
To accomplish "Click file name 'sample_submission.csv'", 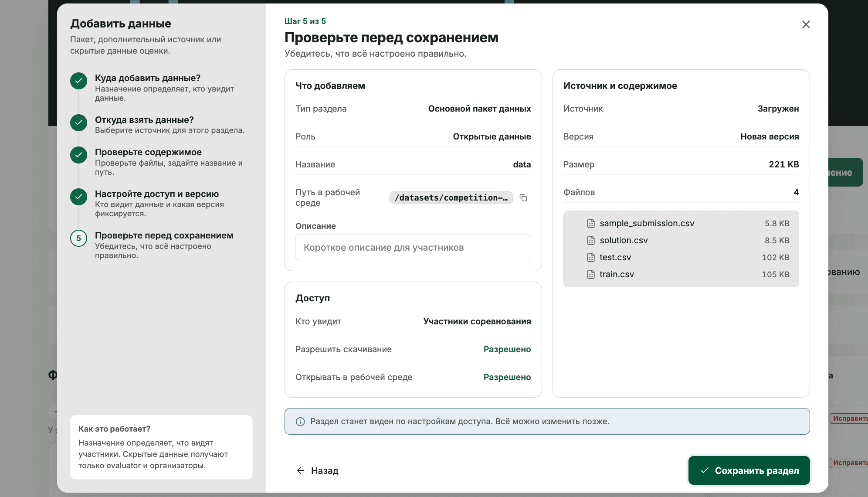I will pos(647,223).
